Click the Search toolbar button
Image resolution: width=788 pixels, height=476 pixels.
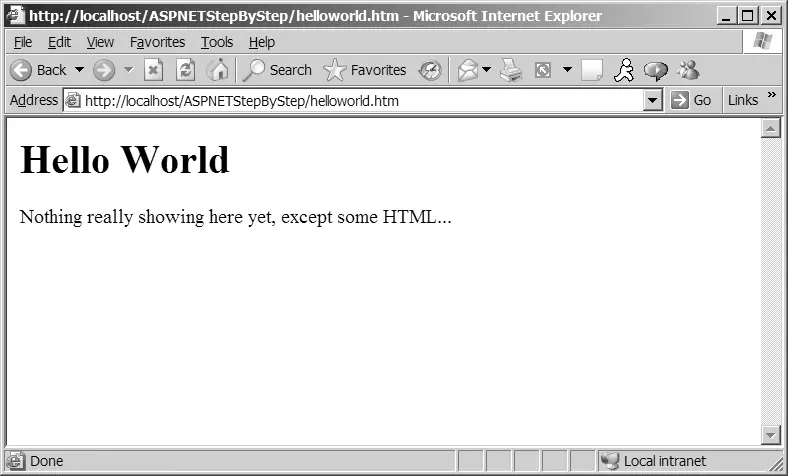pyautogui.click(x=277, y=70)
